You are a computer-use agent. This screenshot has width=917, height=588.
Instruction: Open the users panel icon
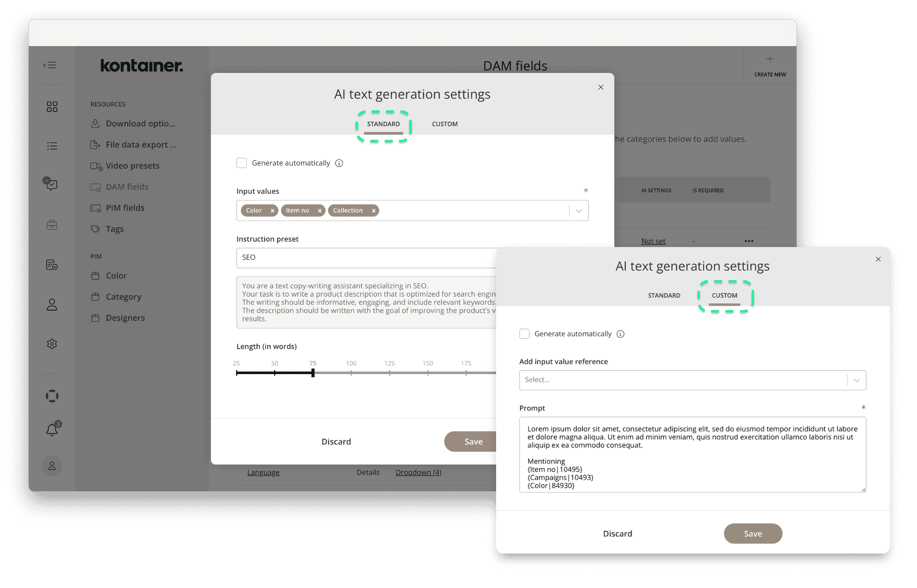52,305
